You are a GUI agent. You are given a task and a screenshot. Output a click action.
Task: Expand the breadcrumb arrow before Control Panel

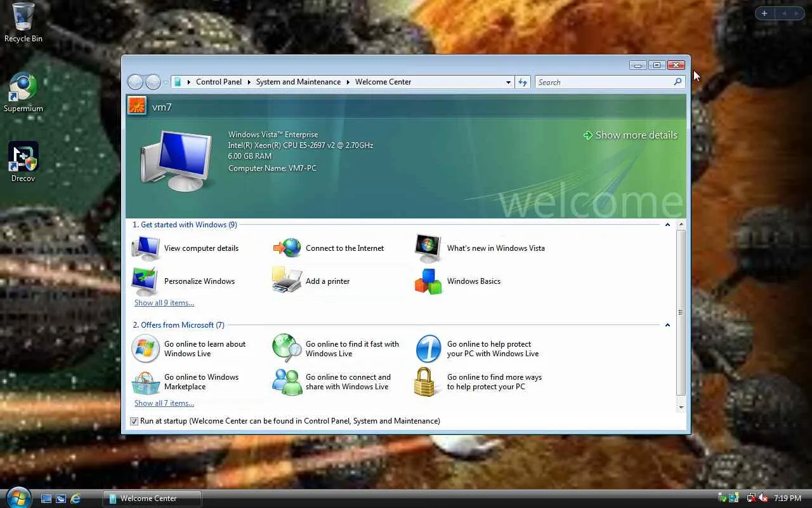point(189,82)
